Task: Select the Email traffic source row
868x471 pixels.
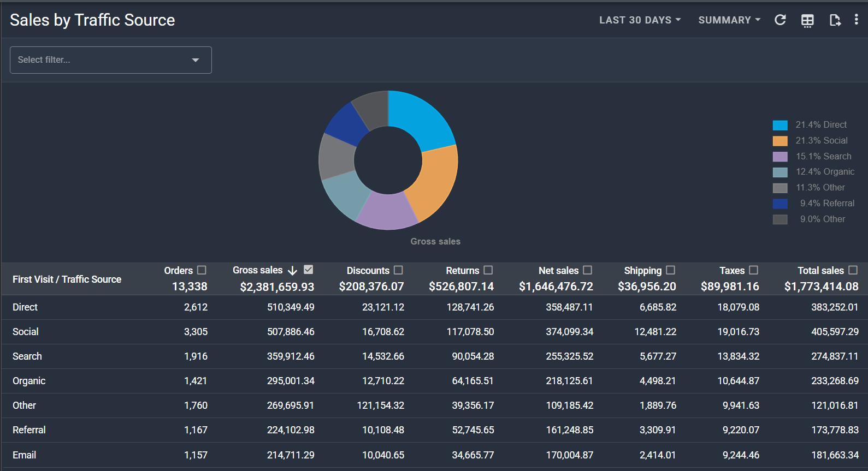Action: coord(25,455)
